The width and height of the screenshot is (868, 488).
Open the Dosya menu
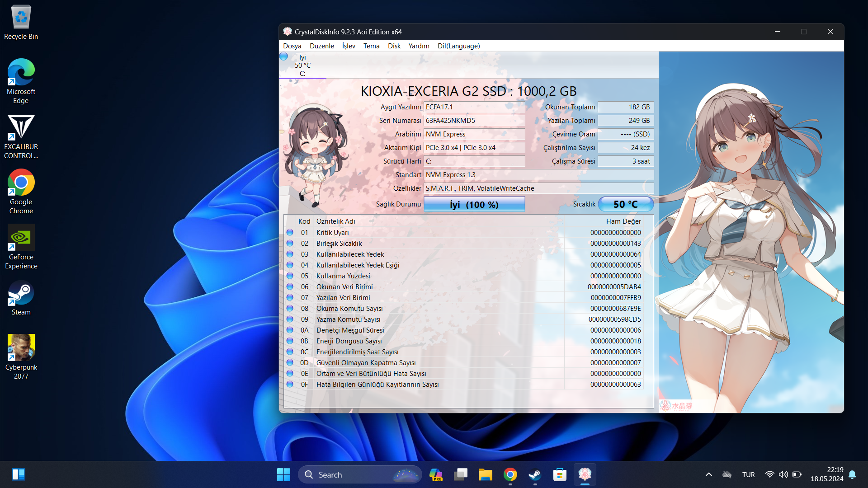click(292, 46)
